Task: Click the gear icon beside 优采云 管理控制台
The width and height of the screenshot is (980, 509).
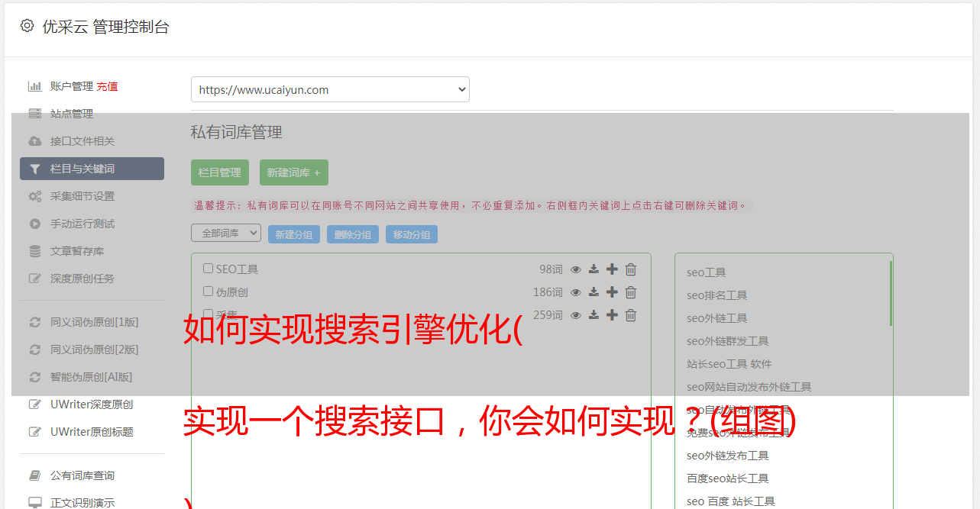Action: click(x=27, y=26)
